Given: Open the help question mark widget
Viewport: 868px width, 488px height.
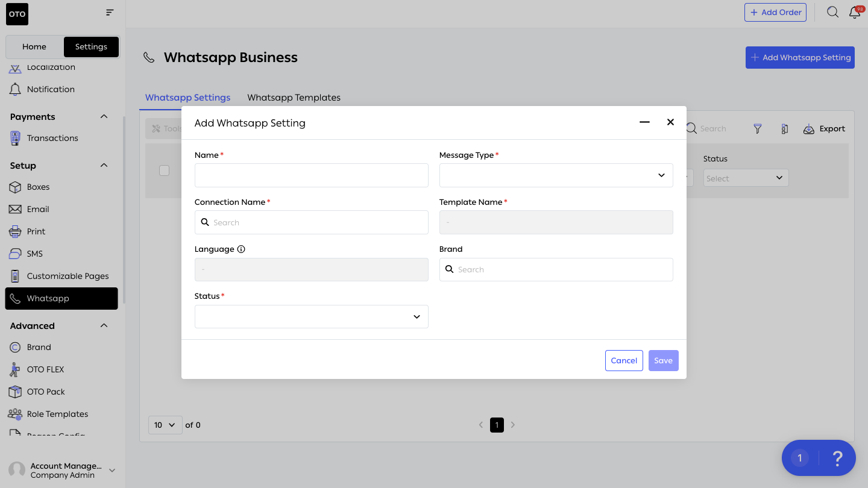Looking at the screenshot, I should coord(837,458).
